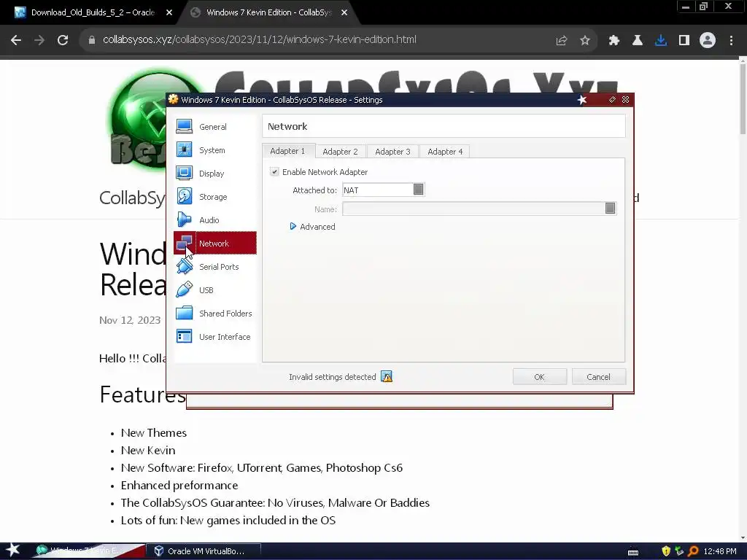747x560 pixels.
Task: Open Chrome extensions puzzle icon
Action: point(614,41)
